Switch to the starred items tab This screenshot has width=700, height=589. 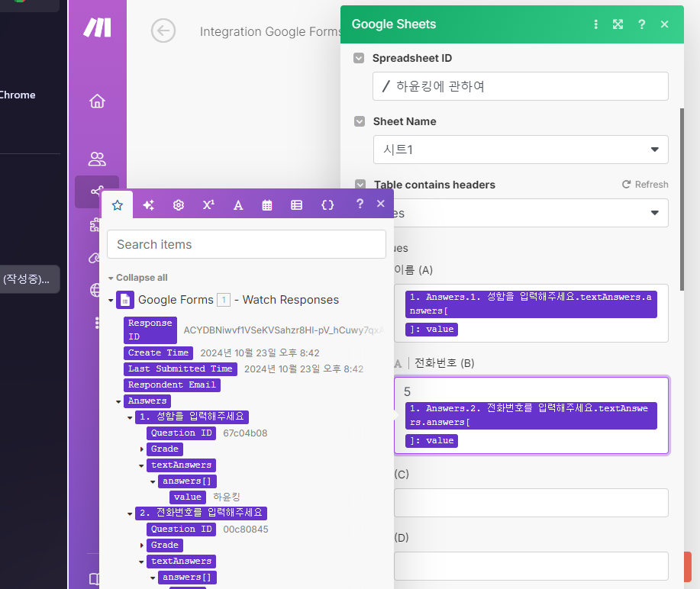click(118, 204)
